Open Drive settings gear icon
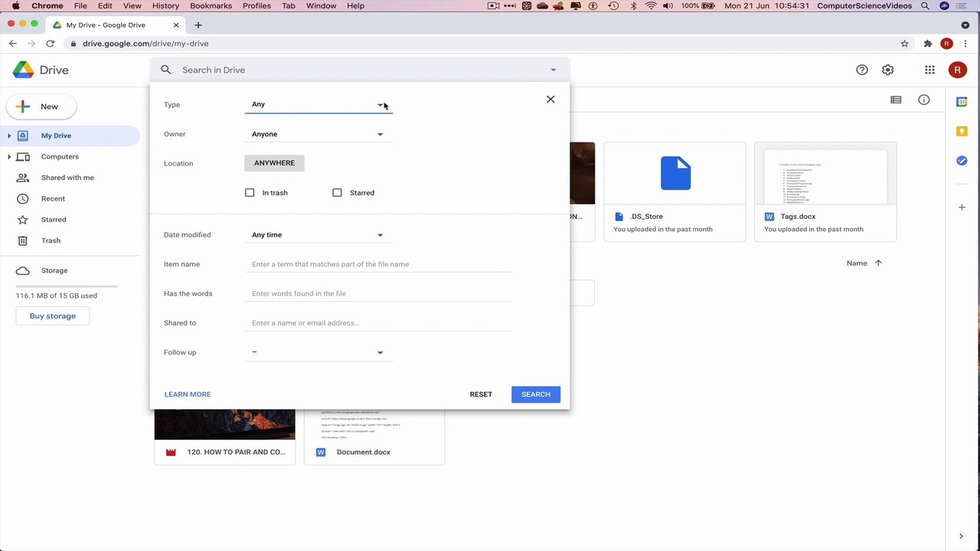 coord(887,70)
